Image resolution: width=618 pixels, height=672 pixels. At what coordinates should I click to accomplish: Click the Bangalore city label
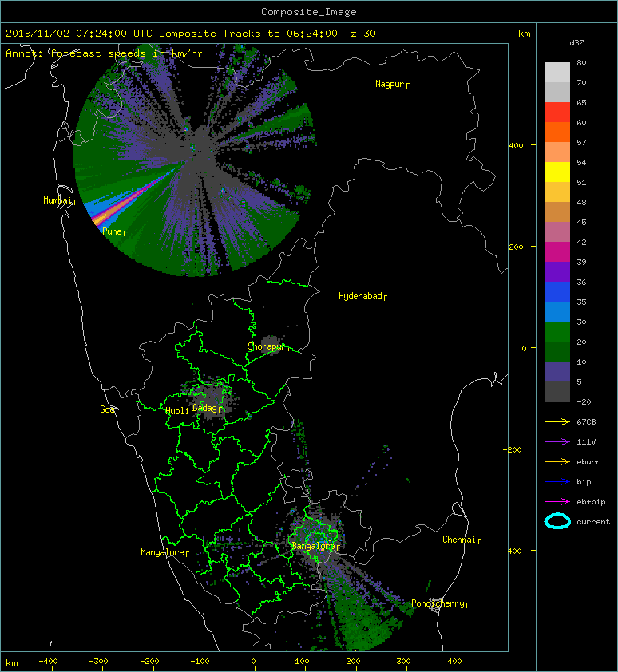coord(315,546)
